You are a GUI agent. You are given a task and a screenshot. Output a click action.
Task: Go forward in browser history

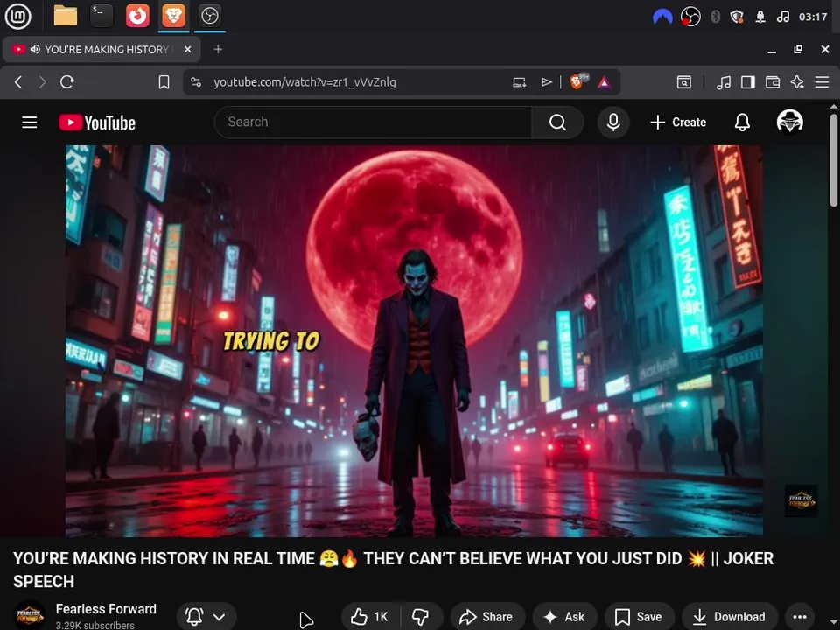point(42,82)
